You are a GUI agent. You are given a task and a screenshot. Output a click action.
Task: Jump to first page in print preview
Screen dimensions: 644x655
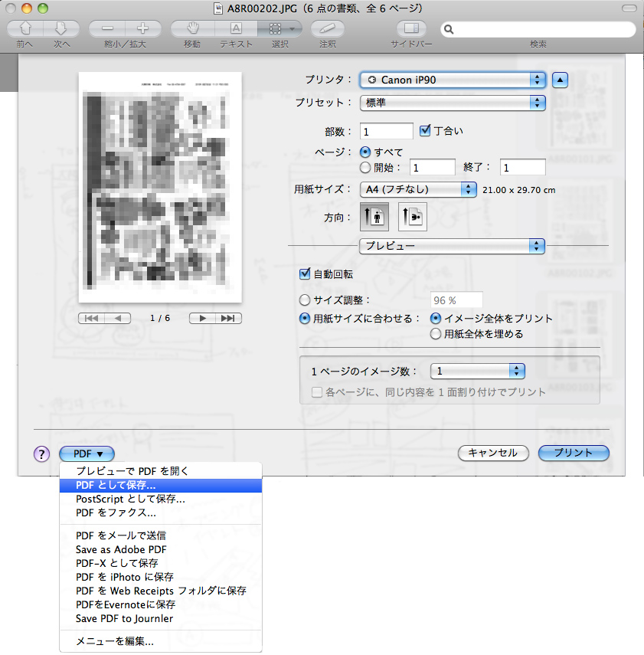pyautogui.click(x=91, y=318)
